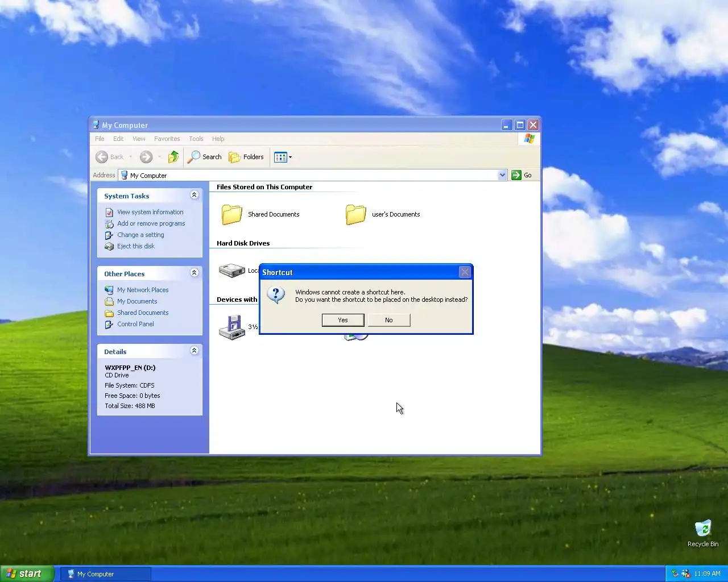This screenshot has height=582, width=728.
Task: Expand the Address bar dropdown arrow
Action: (502, 175)
